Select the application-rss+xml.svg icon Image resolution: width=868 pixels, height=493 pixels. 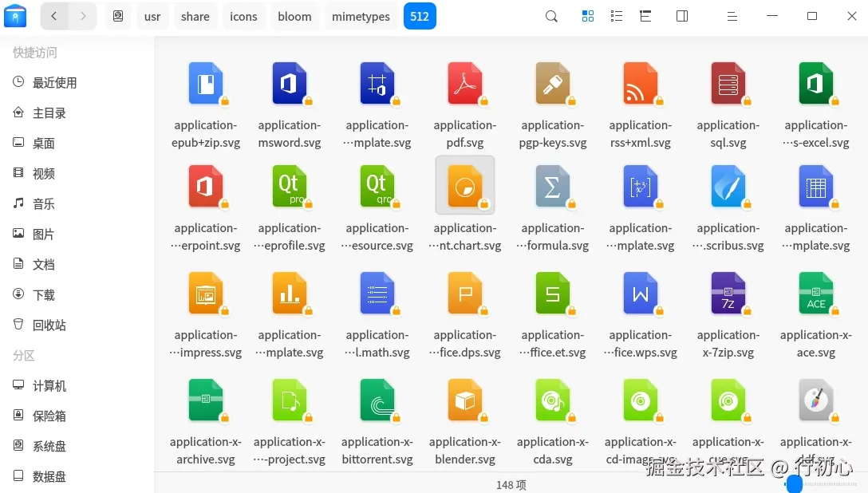pos(641,84)
